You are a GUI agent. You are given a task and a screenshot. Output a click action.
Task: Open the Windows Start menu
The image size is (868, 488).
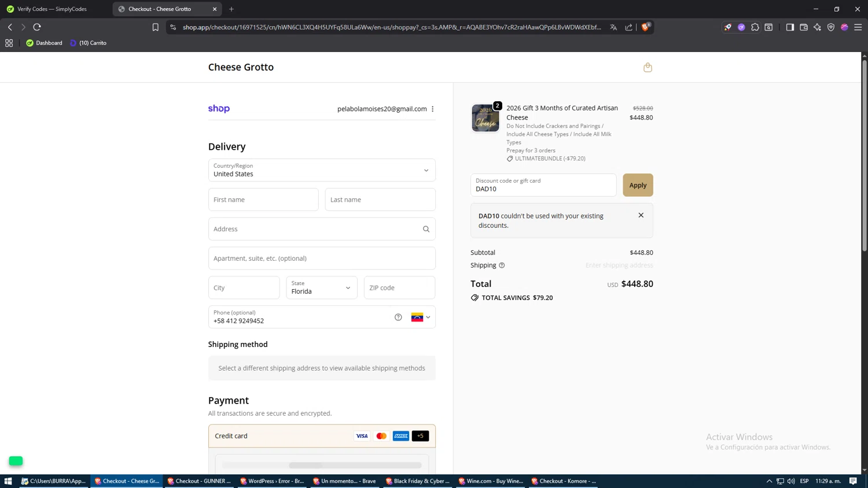coord(8,481)
